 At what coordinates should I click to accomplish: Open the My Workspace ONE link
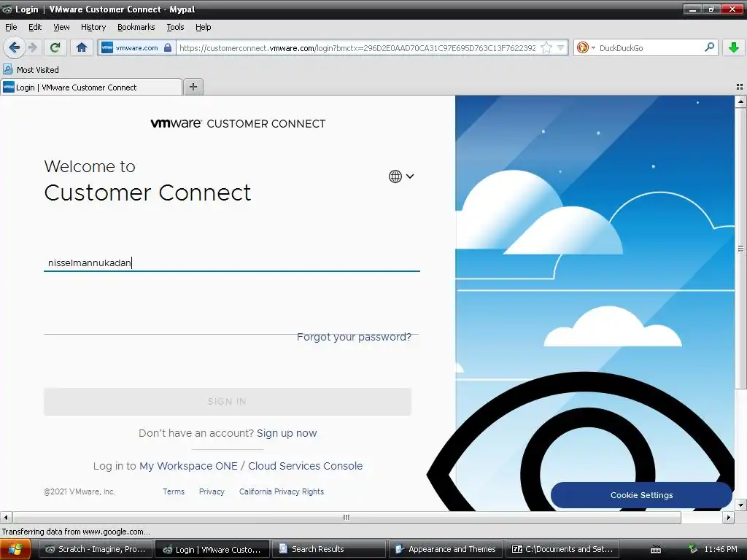[x=188, y=466]
